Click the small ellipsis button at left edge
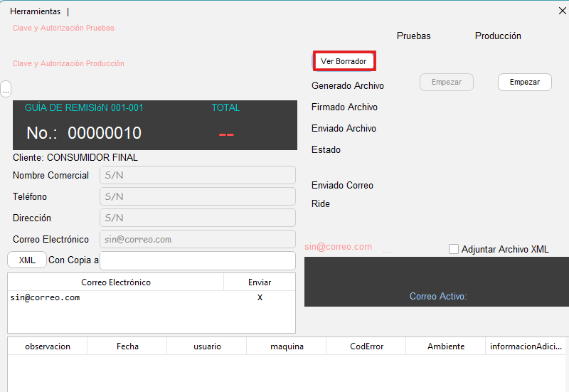Viewport: 569px width, 392px height. [x=6, y=90]
